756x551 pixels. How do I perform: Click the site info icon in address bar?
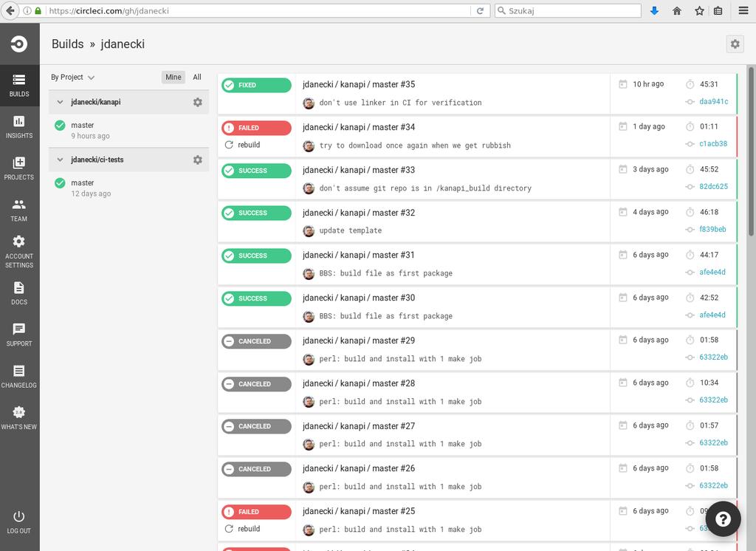(x=27, y=10)
